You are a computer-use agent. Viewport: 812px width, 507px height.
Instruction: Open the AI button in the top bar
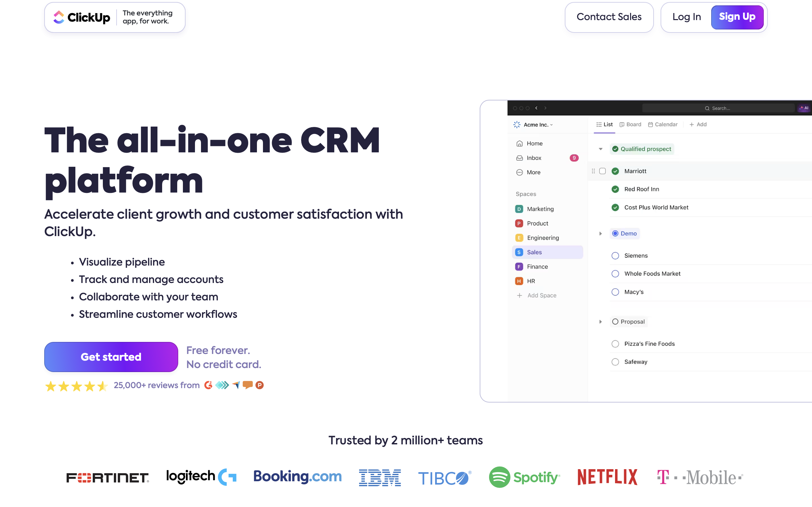[x=804, y=108]
